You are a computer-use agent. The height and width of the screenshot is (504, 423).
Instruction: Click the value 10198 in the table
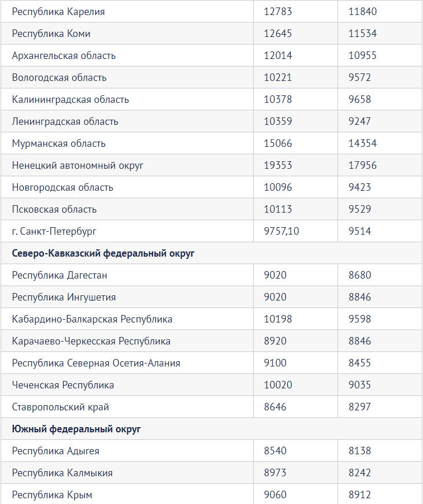click(x=278, y=319)
